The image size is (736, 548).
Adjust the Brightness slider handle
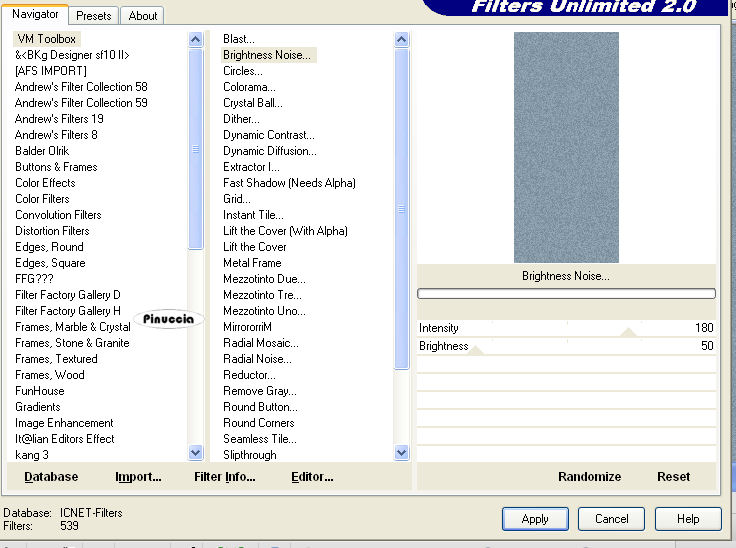pos(476,350)
